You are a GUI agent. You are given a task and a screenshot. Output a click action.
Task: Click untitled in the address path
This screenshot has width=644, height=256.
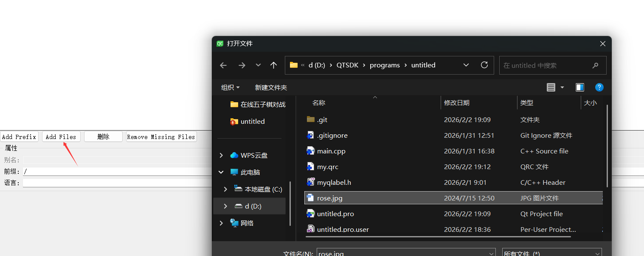[423, 65]
